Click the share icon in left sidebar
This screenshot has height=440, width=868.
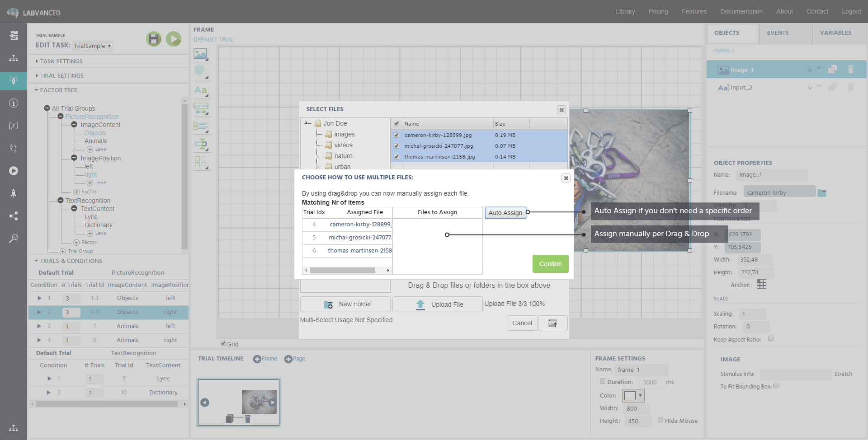point(14,216)
